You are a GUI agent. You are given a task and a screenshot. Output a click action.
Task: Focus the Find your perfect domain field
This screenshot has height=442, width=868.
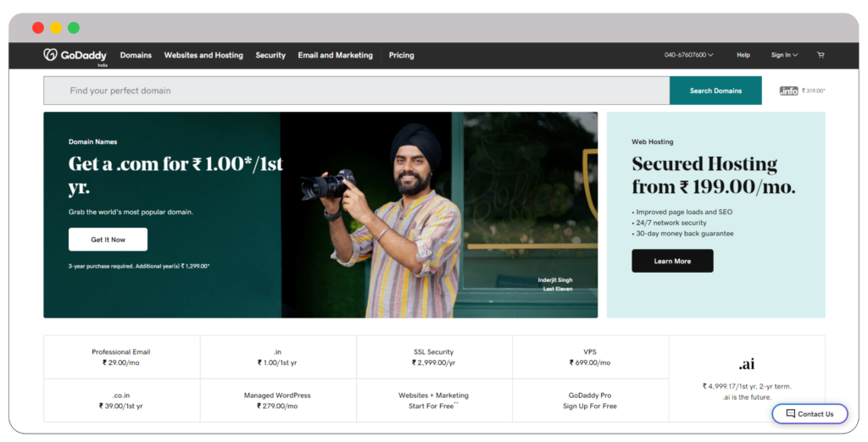[357, 90]
